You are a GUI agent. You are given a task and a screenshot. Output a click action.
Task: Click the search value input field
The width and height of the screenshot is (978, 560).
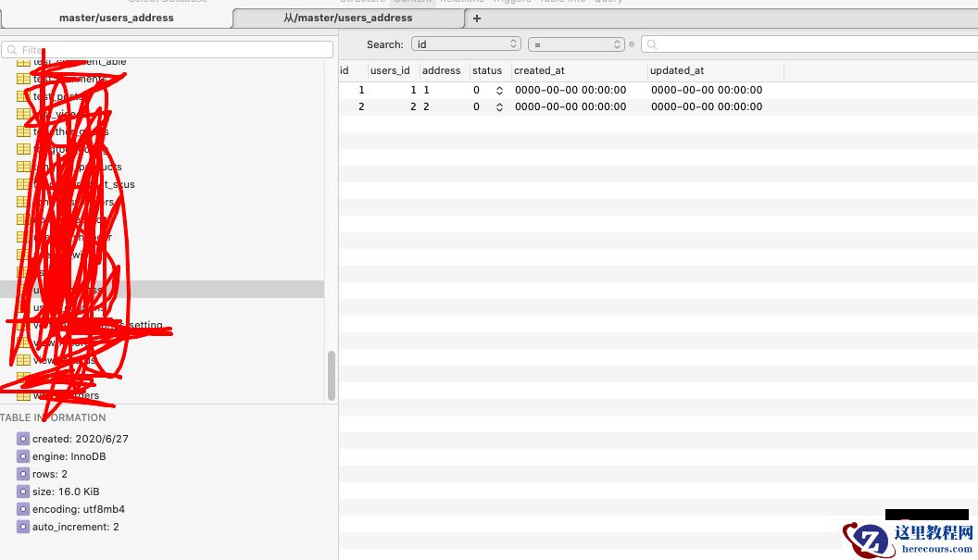point(809,44)
